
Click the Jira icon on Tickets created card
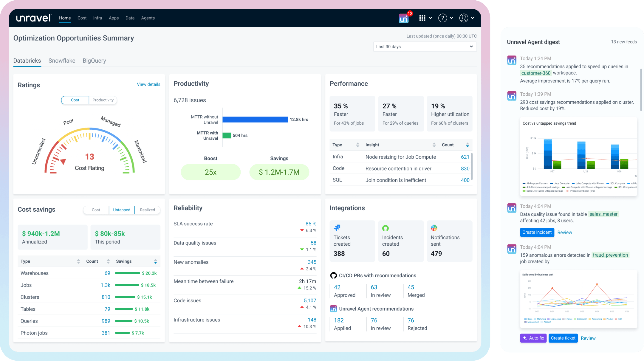coord(337,228)
